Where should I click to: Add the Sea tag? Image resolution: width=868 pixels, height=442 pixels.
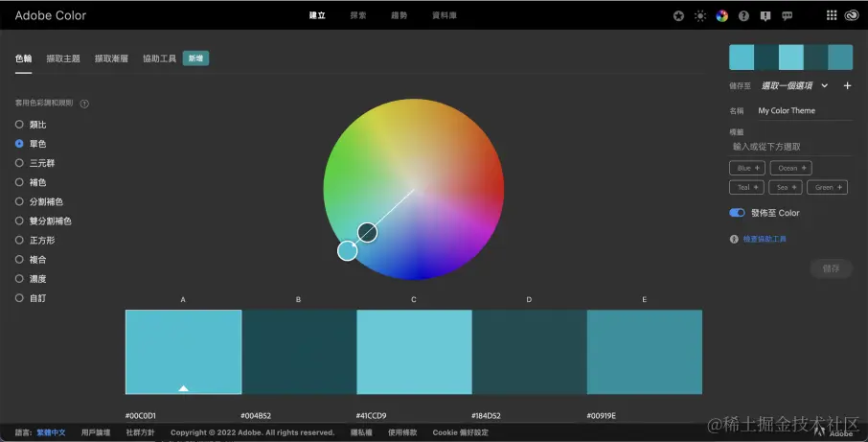(x=786, y=187)
